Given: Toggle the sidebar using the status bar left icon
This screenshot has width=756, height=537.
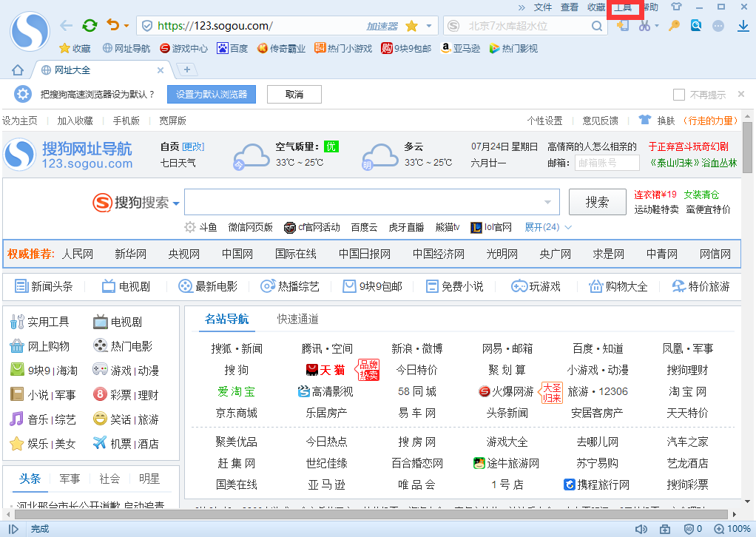Looking at the screenshot, I should [x=13, y=529].
